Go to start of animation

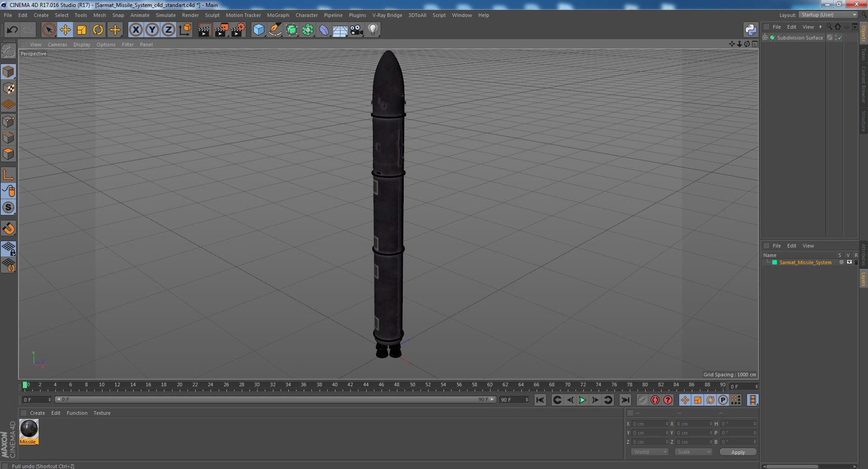540,400
